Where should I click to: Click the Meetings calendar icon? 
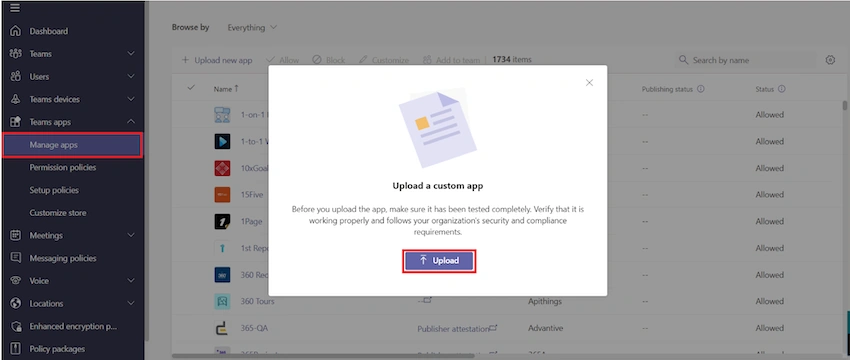[x=16, y=235]
